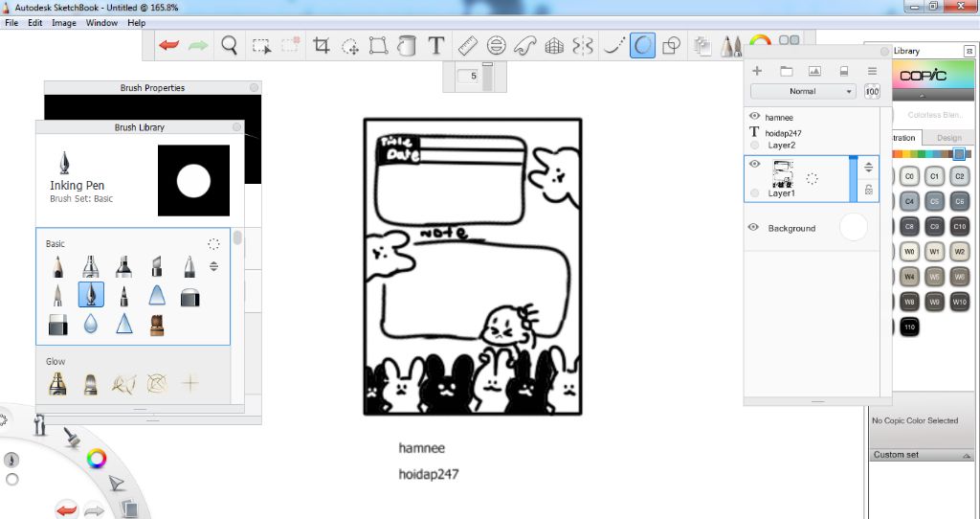
Task: Click the lagoon color wheel icon
Action: [x=97, y=459]
